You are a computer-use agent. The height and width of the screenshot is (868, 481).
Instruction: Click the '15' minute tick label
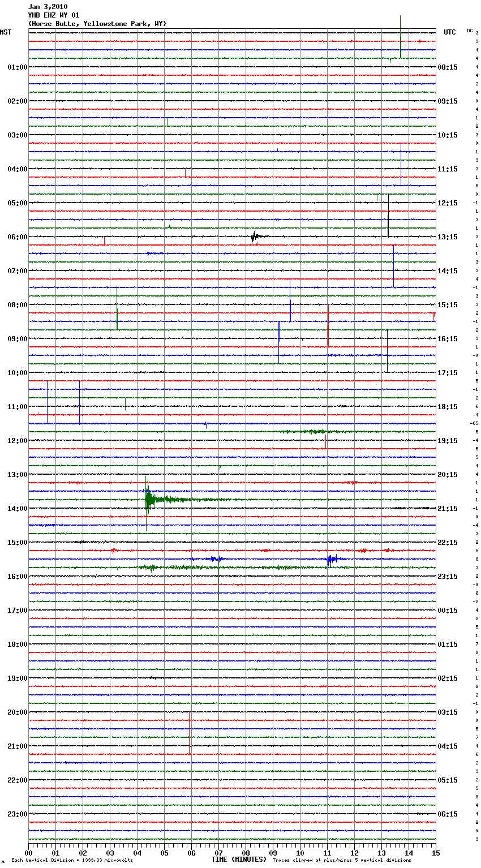pyautogui.click(x=435, y=853)
